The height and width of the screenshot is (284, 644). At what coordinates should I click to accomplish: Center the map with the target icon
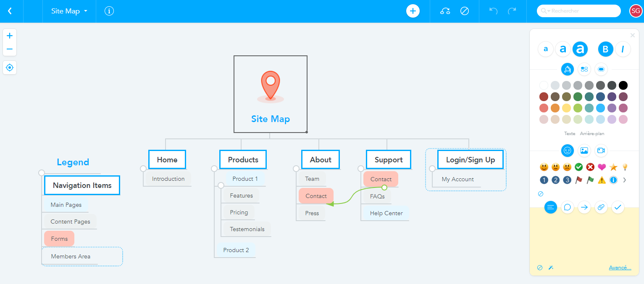tap(10, 68)
